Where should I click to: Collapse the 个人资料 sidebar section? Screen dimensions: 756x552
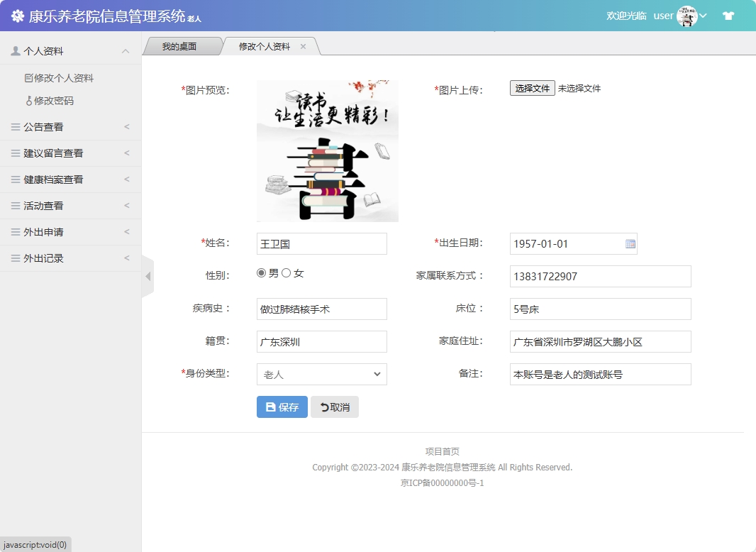click(126, 50)
